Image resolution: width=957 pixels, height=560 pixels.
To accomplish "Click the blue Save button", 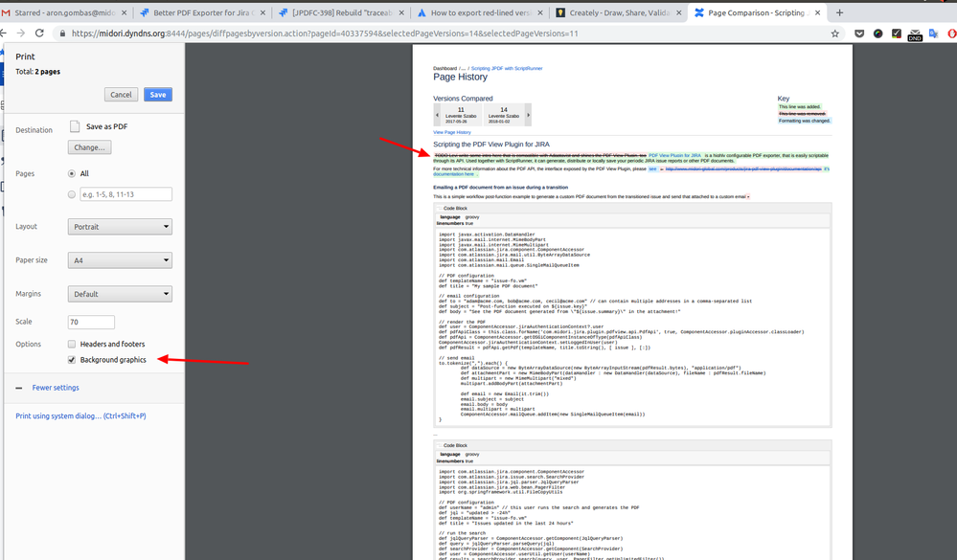I will pyautogui.click(x=158, y=95).
